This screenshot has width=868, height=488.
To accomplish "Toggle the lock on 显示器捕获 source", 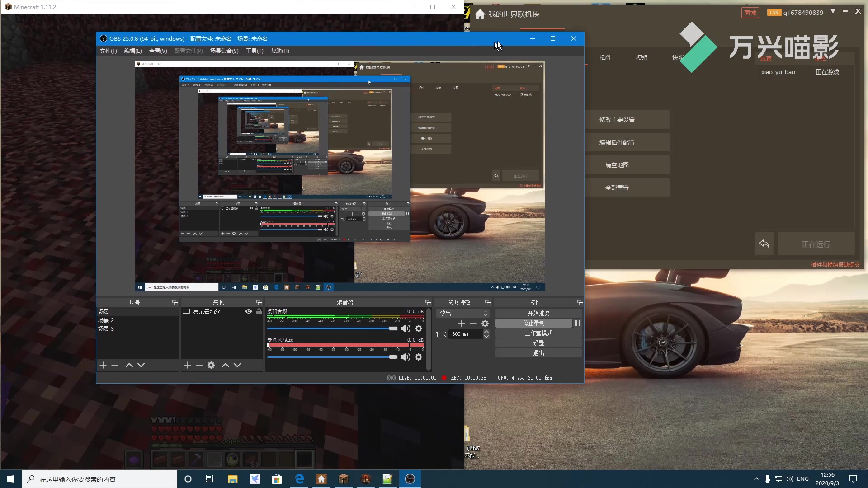I will pyautogui.click(x=259, y=312).
